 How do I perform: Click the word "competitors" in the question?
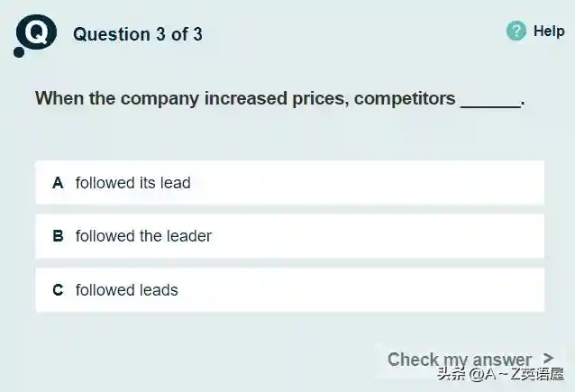405,98
